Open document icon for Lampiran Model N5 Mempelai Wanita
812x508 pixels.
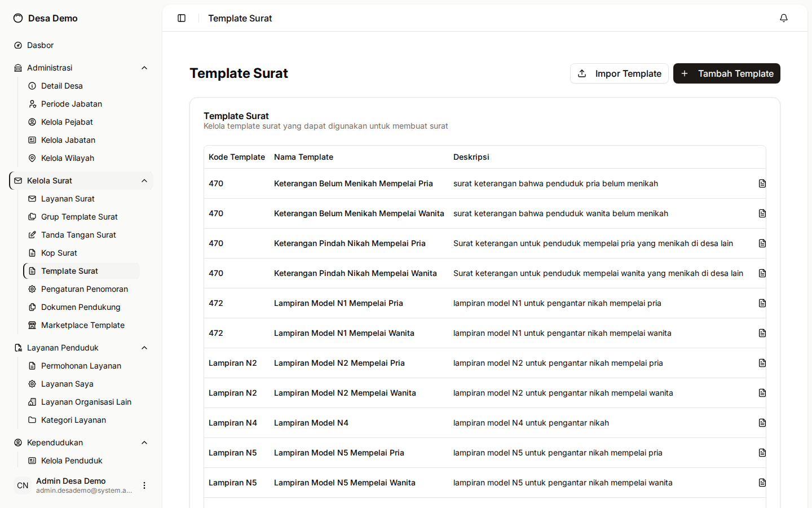pos(762,483)
